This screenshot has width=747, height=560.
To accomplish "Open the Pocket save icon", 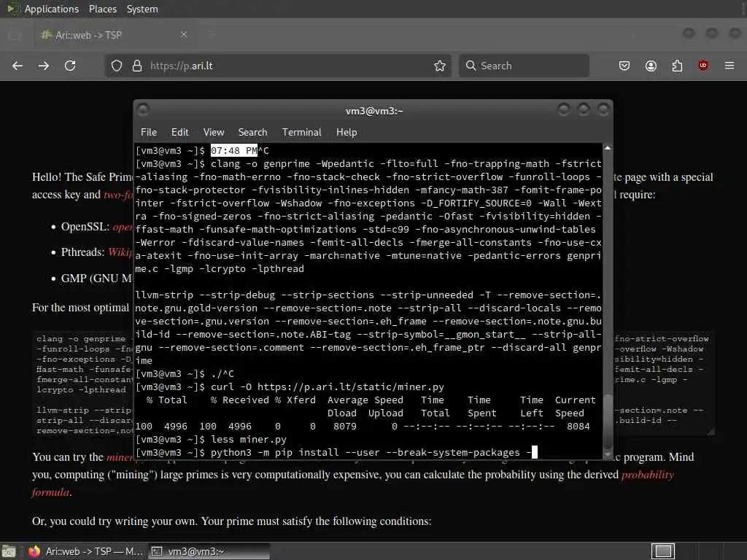I will (624, 66).
